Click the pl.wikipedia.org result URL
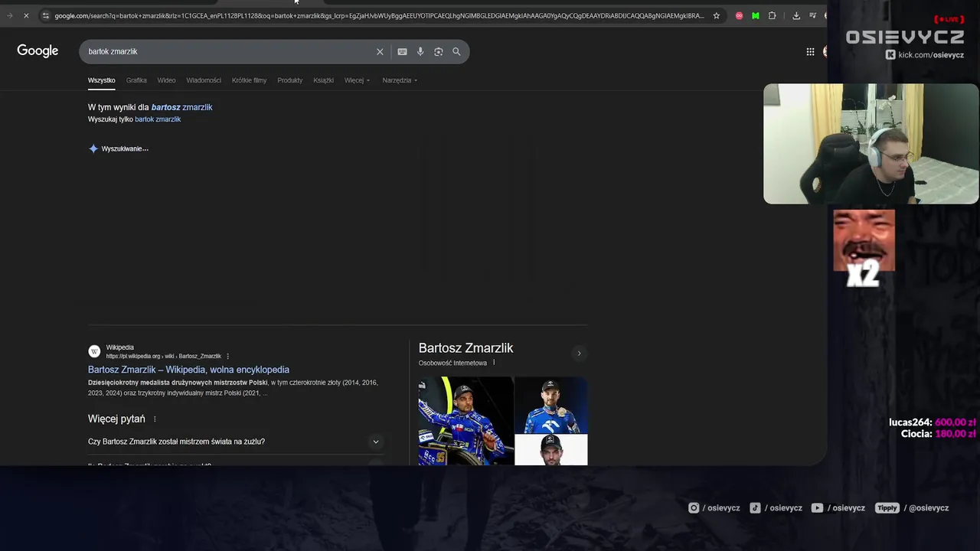Image resolution: width=980 pixels, height=551 pixels. [163, 356]
